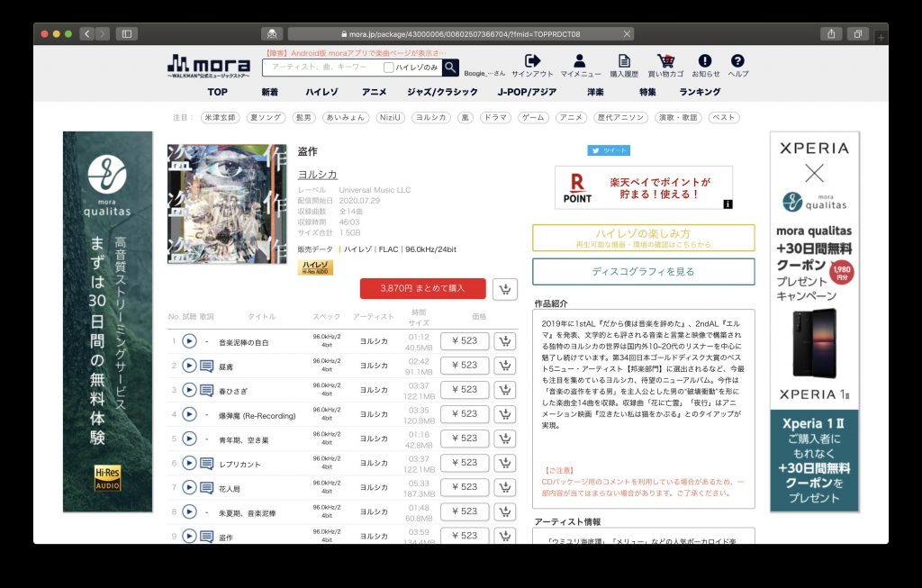Screen dimensions: 922x588
Task: Toggle the ハイレゾのみ checkbox
Action: 389,68
